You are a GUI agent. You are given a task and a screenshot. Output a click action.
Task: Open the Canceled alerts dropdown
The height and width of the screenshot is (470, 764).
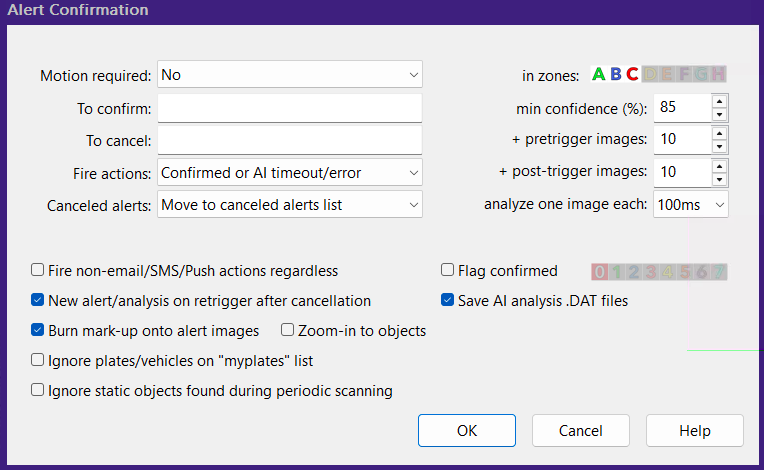coord(290,205)
